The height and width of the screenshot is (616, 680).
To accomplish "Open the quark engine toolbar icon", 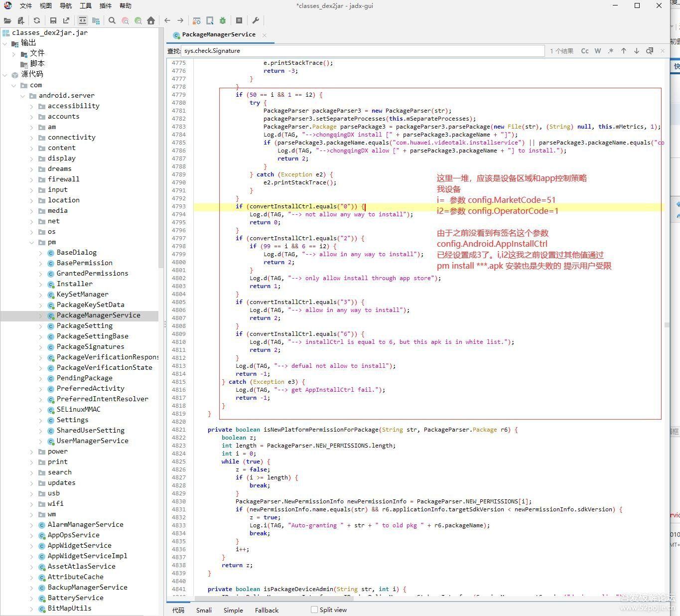I will pyautogui.click(x=210, y=20).
